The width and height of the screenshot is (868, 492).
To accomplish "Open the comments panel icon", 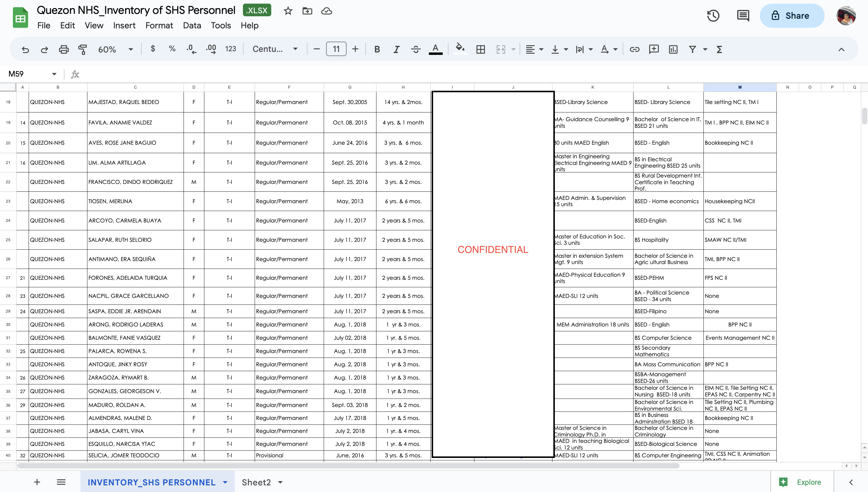I will coord(743,16).
